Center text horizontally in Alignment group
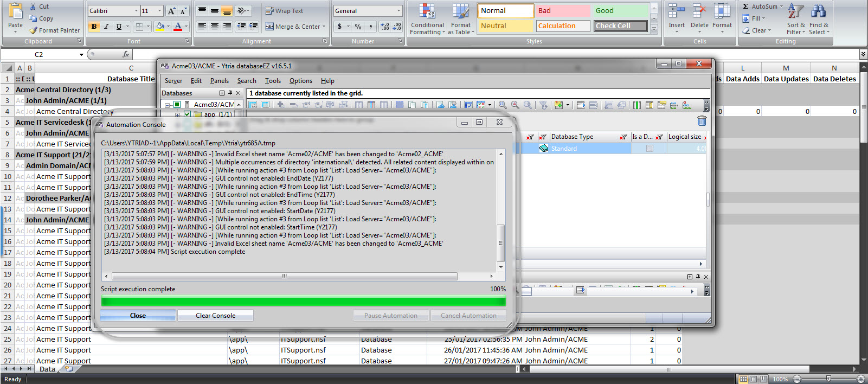 pos(215,26)
